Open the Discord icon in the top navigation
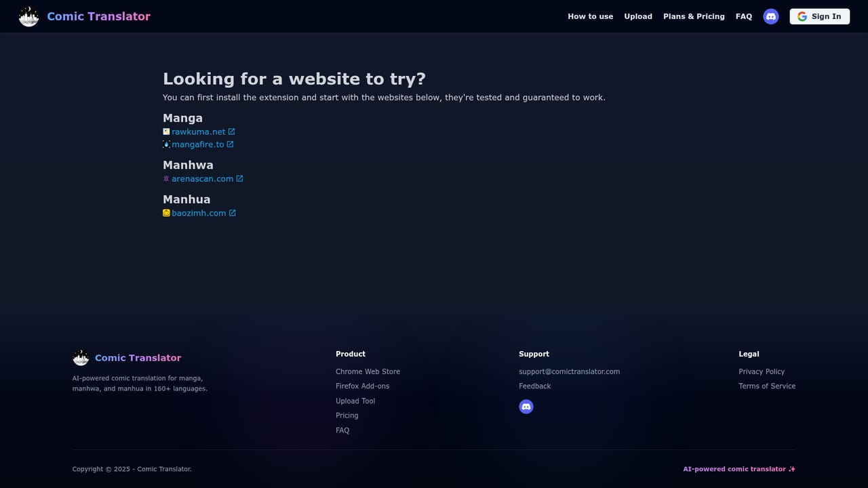 click(x=771, y=16)
